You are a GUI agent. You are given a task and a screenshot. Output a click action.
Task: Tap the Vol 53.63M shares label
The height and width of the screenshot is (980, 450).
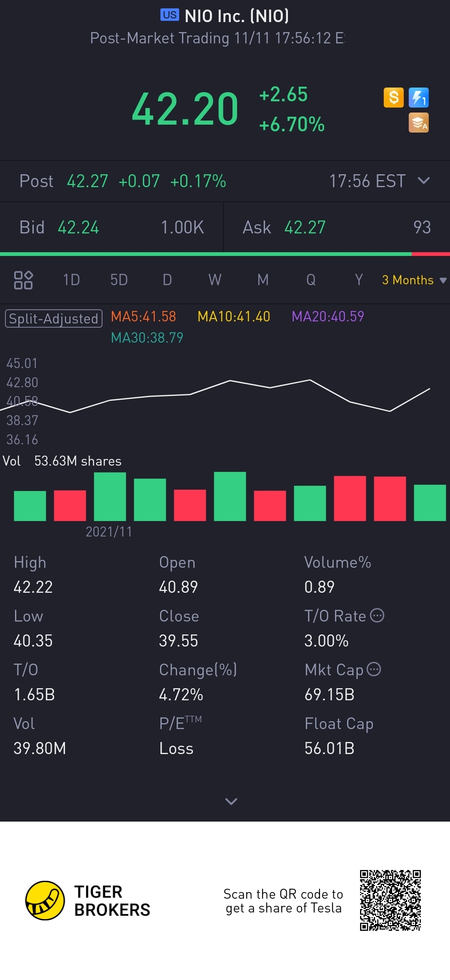tap(62, 461)
